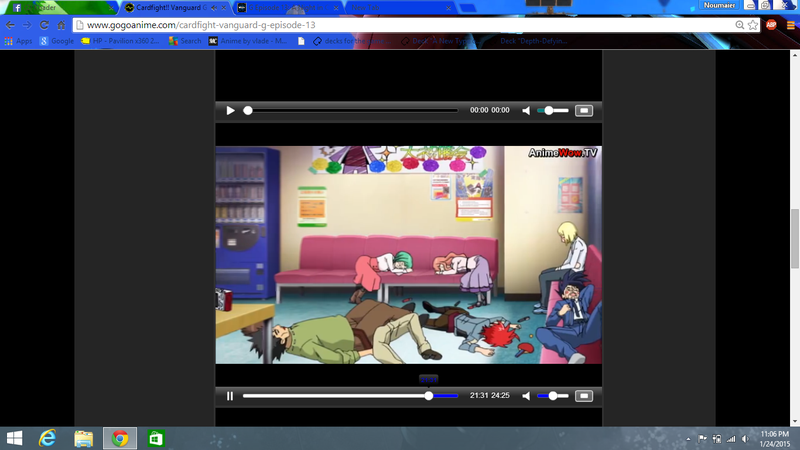Open a new browser tab

pos(468,8)
